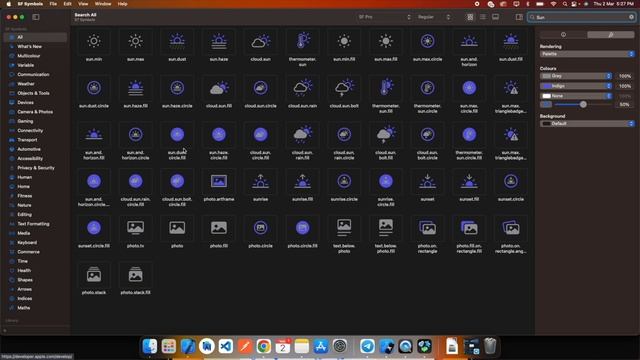Open the Help menu

click(122, 4)
